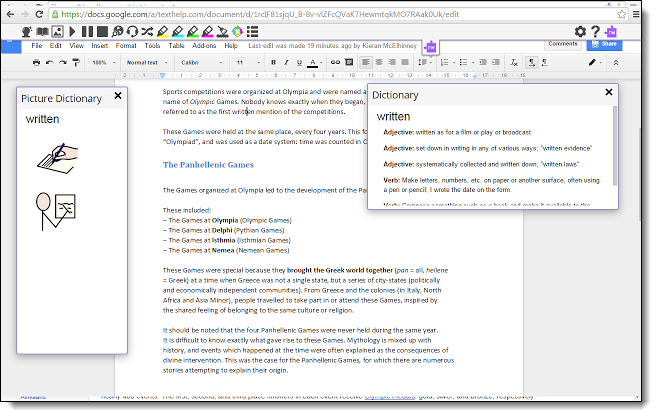Open the Table menu
This screenshot has height=417, width=657.
[176, 46]
